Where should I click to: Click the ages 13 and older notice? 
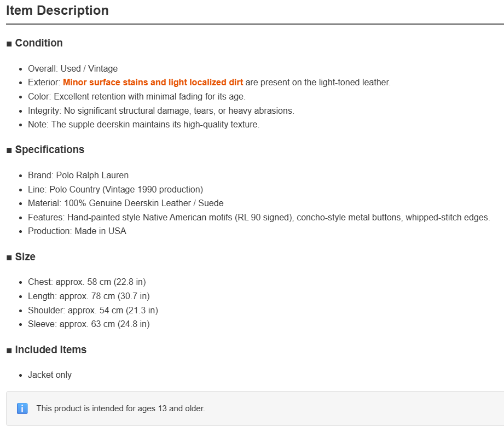pyautogui.click(x=120, y=408)
